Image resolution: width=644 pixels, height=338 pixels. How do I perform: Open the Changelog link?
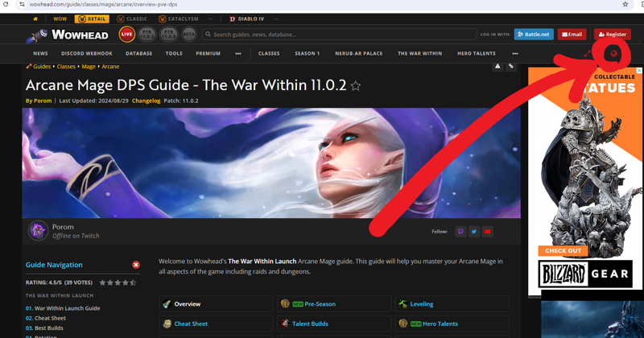[x=146, y=101]
